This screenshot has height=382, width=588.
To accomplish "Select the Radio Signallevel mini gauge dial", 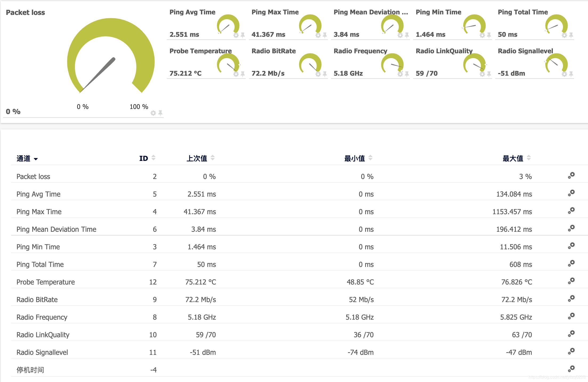I will [556, 63].
